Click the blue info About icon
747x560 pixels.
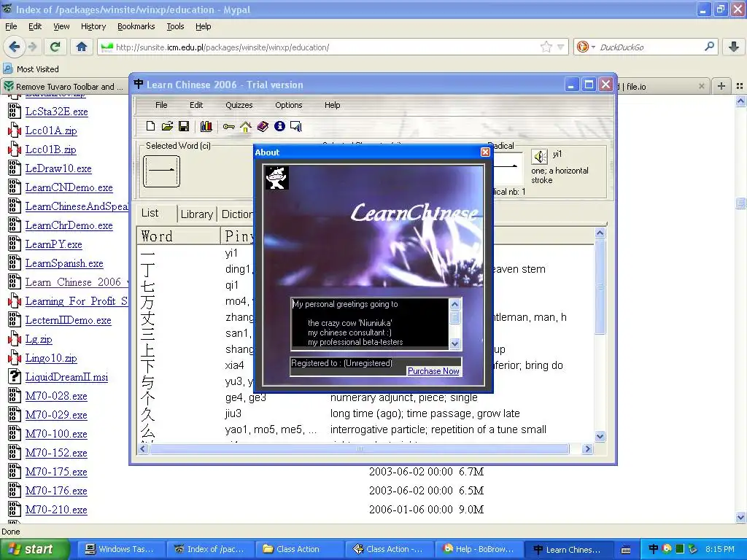tap(279, 126)
